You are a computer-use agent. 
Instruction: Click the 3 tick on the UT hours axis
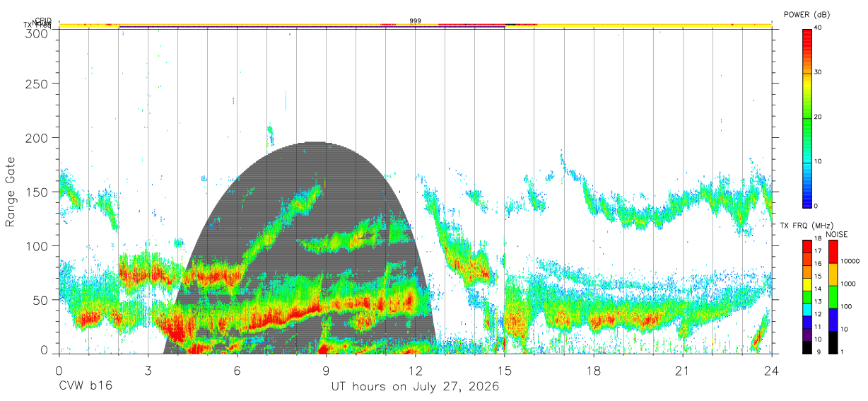(148, 371)
